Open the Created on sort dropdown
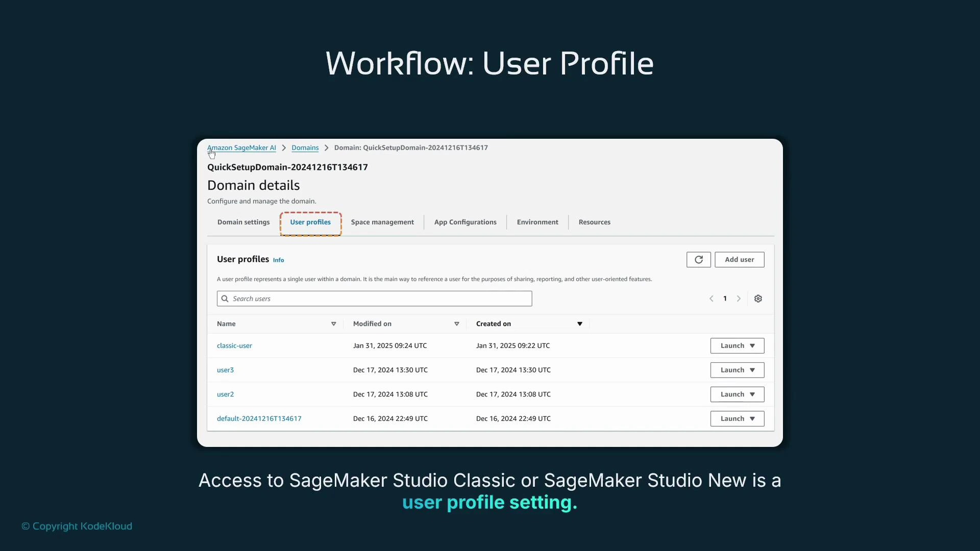 click(579, 323)
